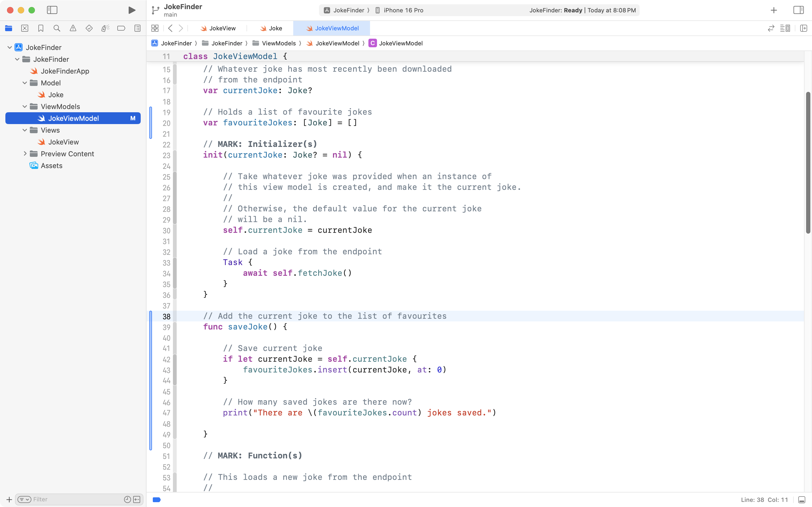The image size is (812, 507).
Task: Toggle the debug area at bottom right
Action: pos(802,500)
